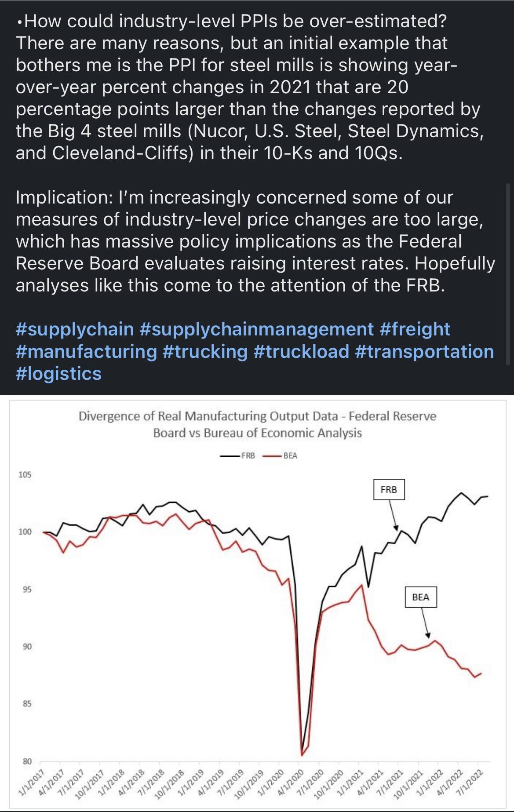Click the FRB annotation box on chart
The image size is (514, 812).
pyautogui.click(x=389, y=489)
